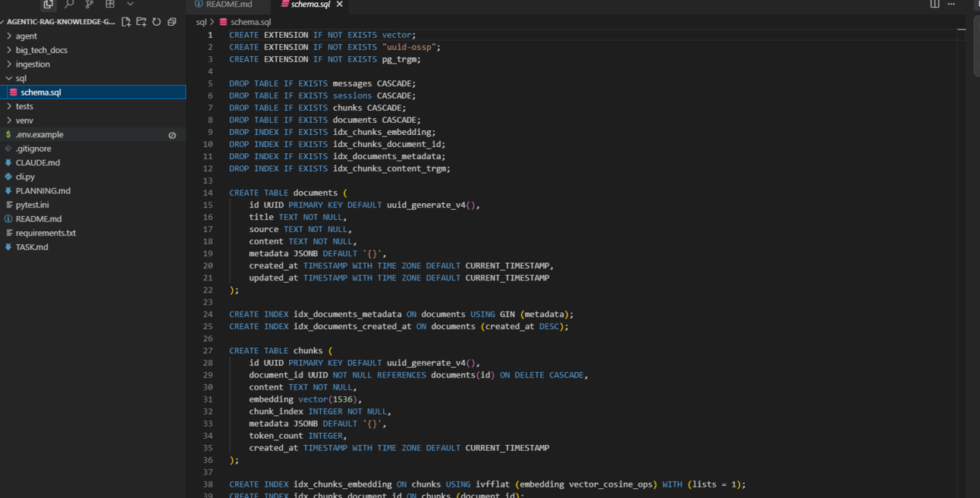Collapse the AGENTIC-RAG-KNOWLEDGE-G... project root

click(59, 22)
